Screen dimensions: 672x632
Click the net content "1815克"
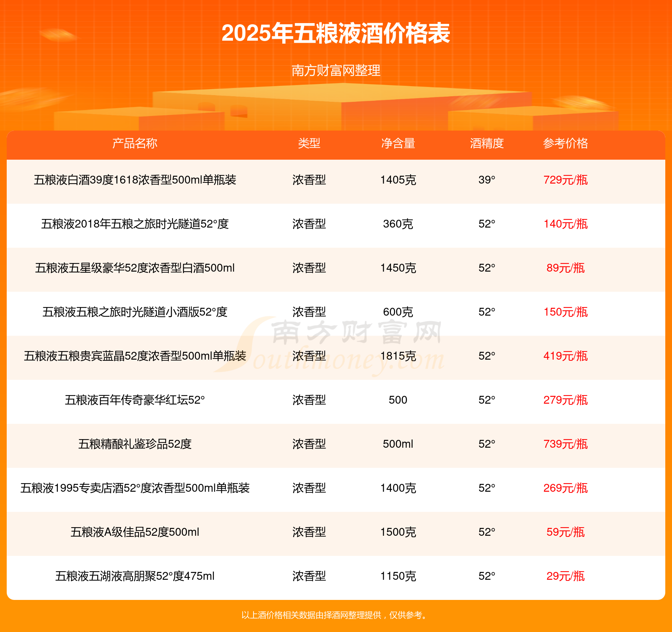(398, 356)
